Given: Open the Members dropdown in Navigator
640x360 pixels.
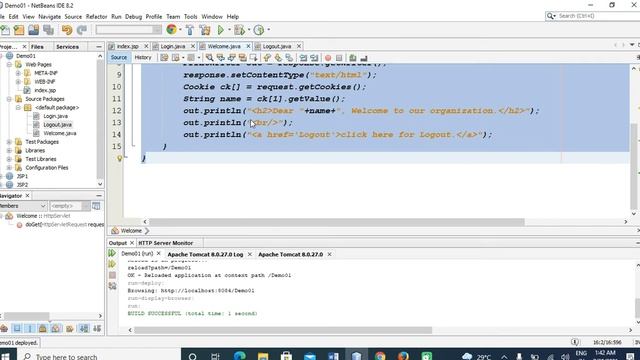Looking at the screenshot, I should (23, 206).
